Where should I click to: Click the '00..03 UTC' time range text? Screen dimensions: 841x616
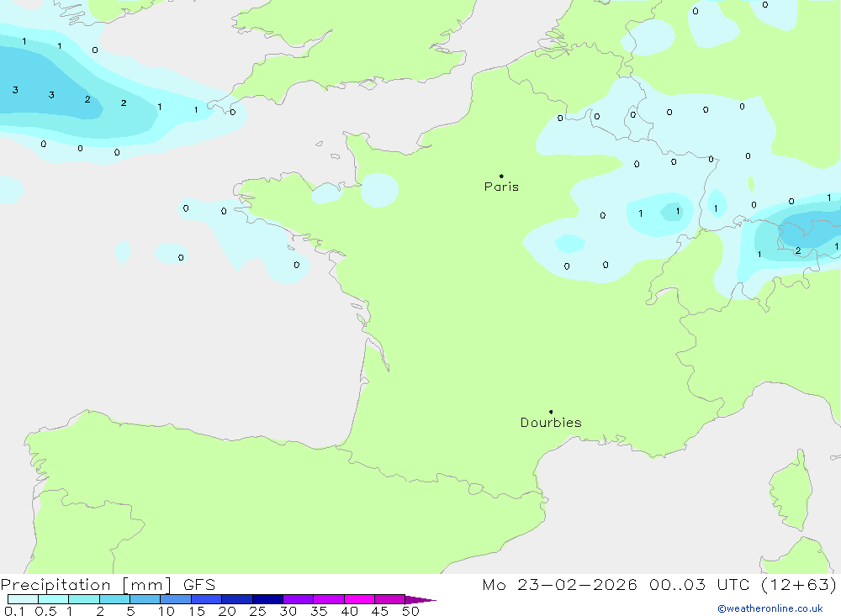(x=699, y=585)
